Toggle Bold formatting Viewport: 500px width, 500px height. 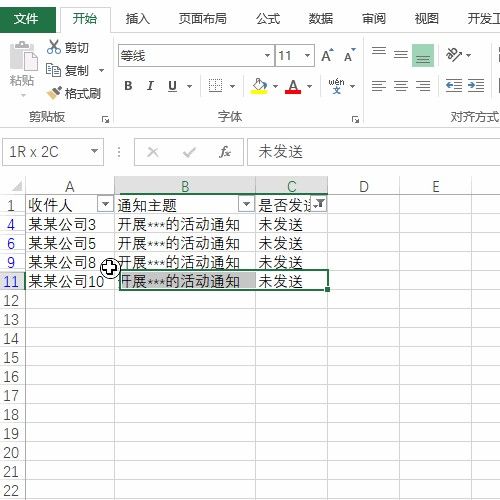coord(128,86)
